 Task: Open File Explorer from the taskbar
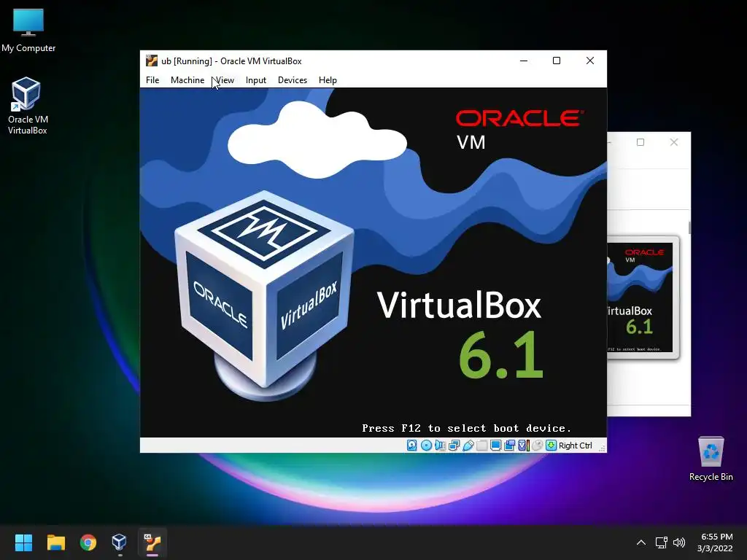pos(55,542)
